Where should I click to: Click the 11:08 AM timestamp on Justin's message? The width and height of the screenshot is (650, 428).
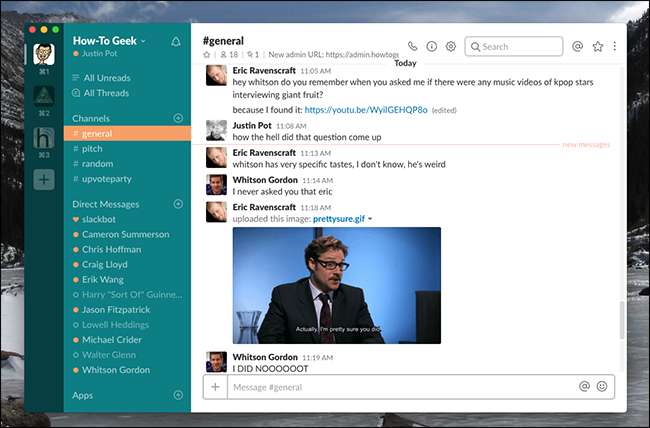[291, 126]
